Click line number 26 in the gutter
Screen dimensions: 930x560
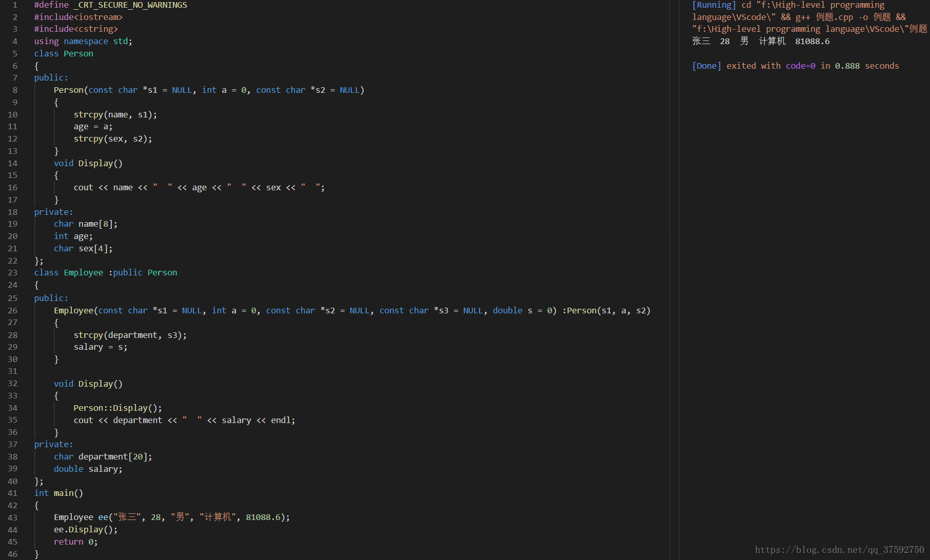[x=12, y=311]
